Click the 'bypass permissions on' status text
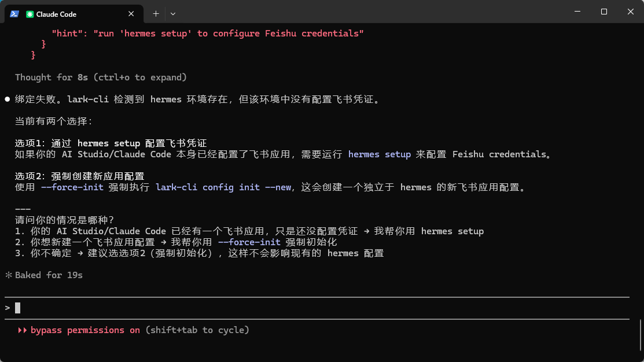Image resolution: width=644 pixels, height=362 pixels. [x=85, y=330]
